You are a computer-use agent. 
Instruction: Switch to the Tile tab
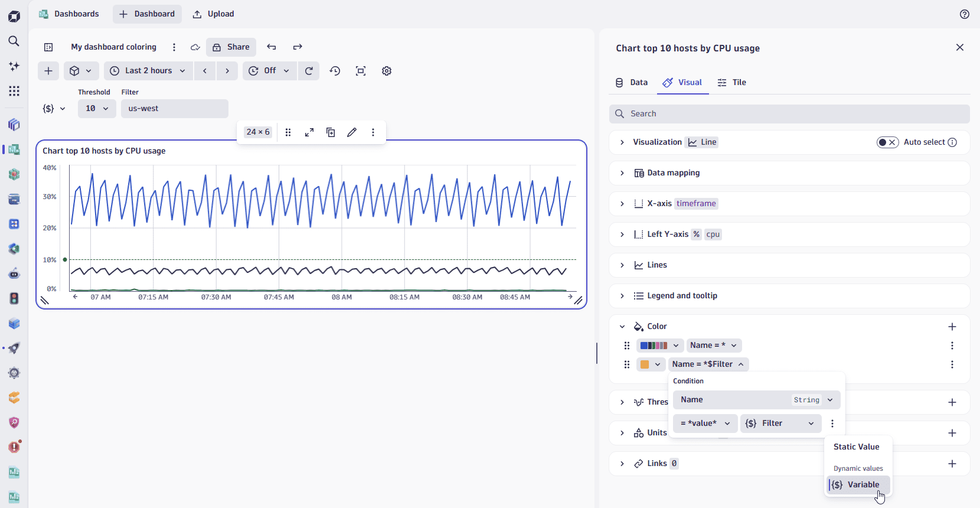[x=732, y=83]
